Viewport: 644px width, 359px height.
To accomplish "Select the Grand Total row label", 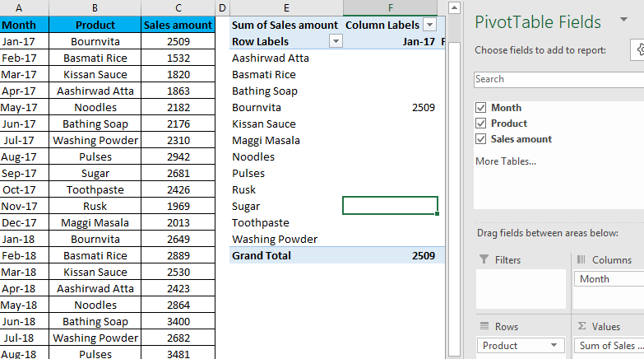I will 262,256.
